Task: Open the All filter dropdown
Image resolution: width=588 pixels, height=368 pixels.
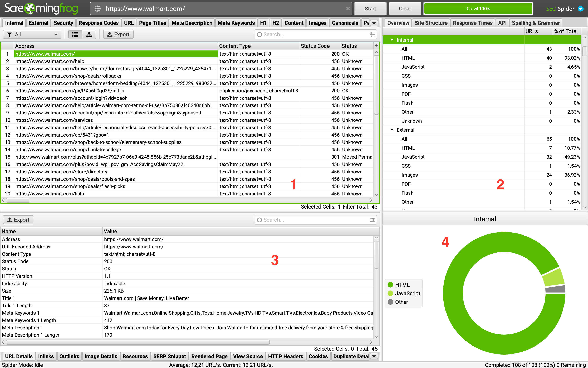Action: pyautogui.click(x=32, y=34)
